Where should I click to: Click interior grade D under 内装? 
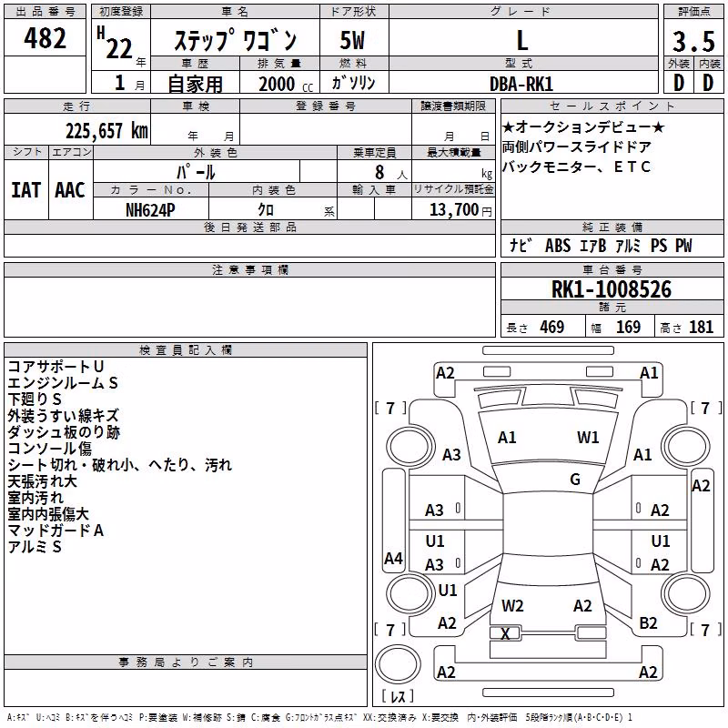(708, 83)
